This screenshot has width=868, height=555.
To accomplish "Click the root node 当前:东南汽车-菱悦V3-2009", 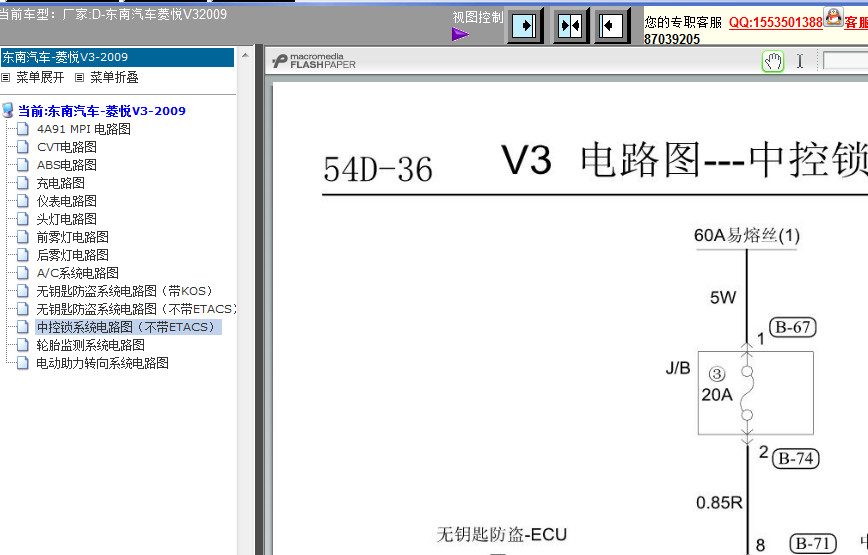I will (x=102, y=111).
